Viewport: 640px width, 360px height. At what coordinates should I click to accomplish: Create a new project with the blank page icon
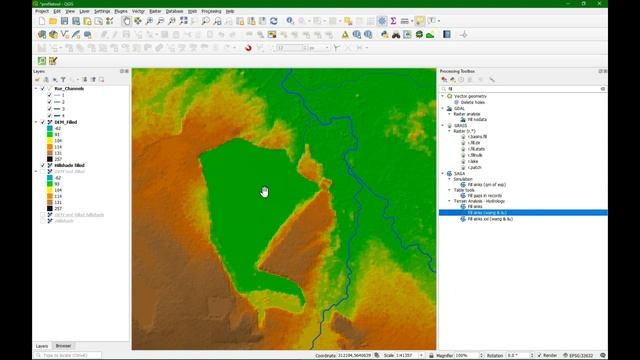(42, 21)
